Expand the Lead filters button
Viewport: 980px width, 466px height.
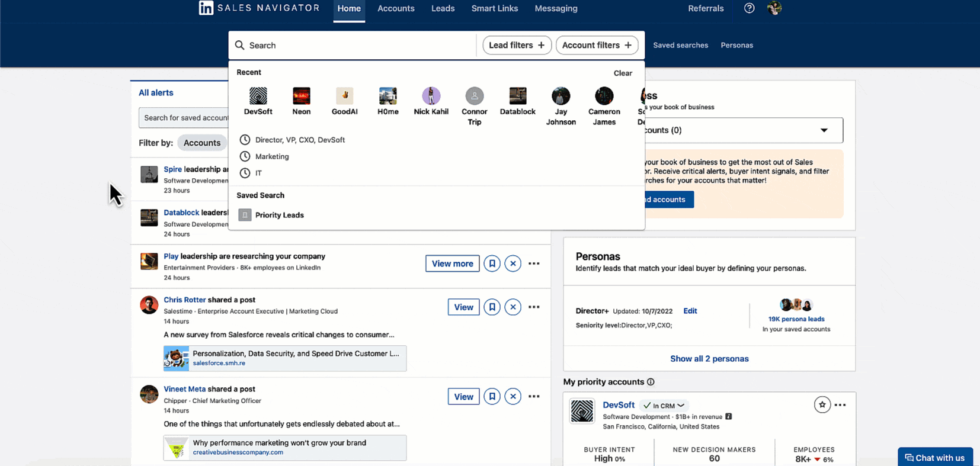[517, 45]
